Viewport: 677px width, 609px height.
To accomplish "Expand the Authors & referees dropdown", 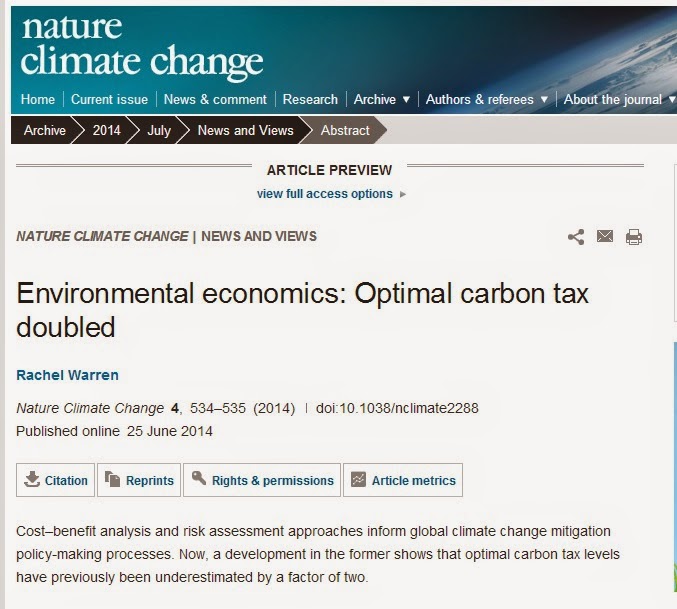I will click(x=487, y=100).
